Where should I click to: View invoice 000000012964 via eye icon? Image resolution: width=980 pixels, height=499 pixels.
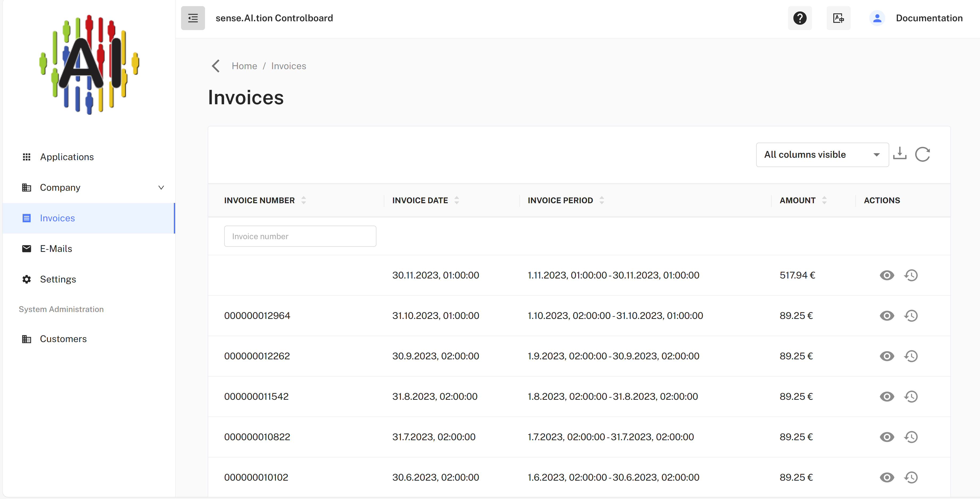pyautogui.click(x=887, y=316)
